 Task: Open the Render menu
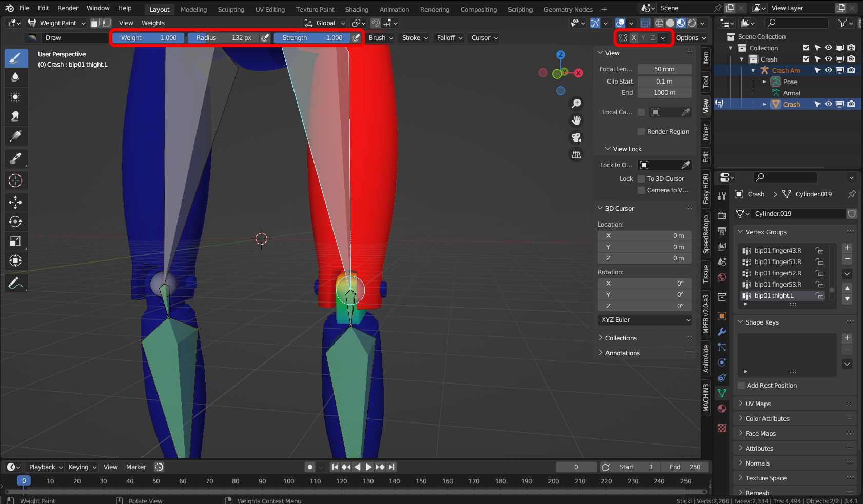coord(68,8)
